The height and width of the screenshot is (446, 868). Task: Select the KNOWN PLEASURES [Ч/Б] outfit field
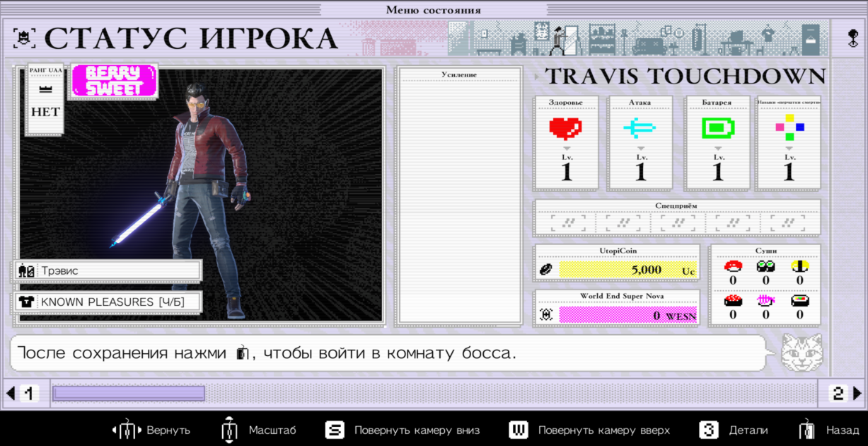pos(108,302)
